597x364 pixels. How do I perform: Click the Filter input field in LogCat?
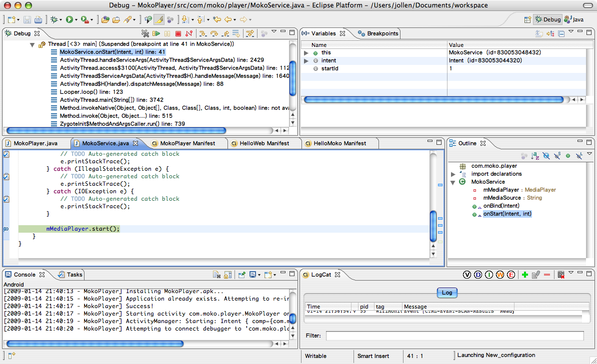(454, 336)
